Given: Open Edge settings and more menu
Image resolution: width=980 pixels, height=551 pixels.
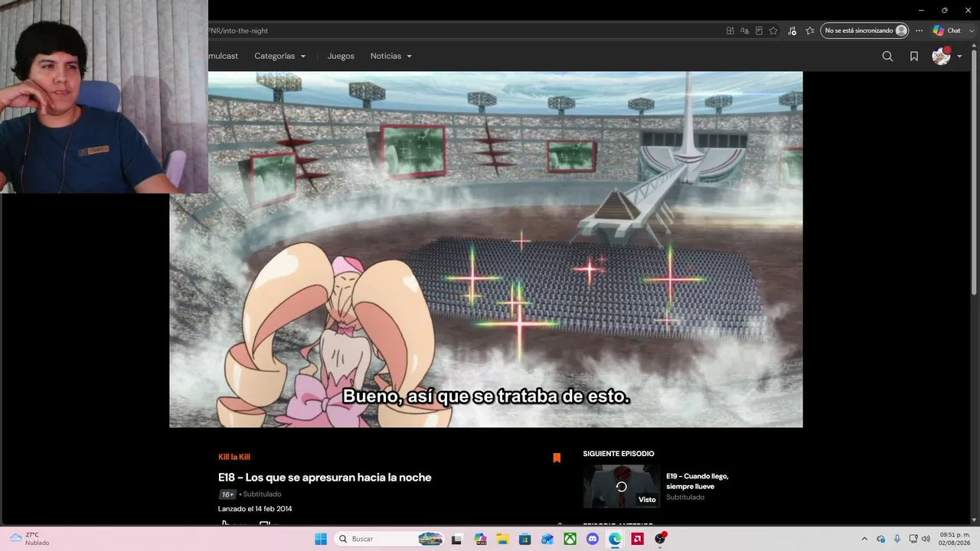Looking at the screenshot, I should [919, 31].
